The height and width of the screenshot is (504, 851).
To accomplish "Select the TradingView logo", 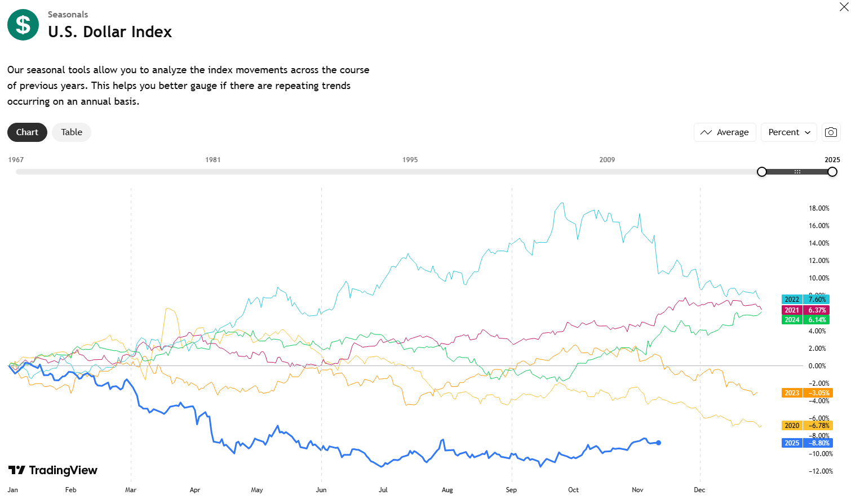I will [x=52, y=470].
